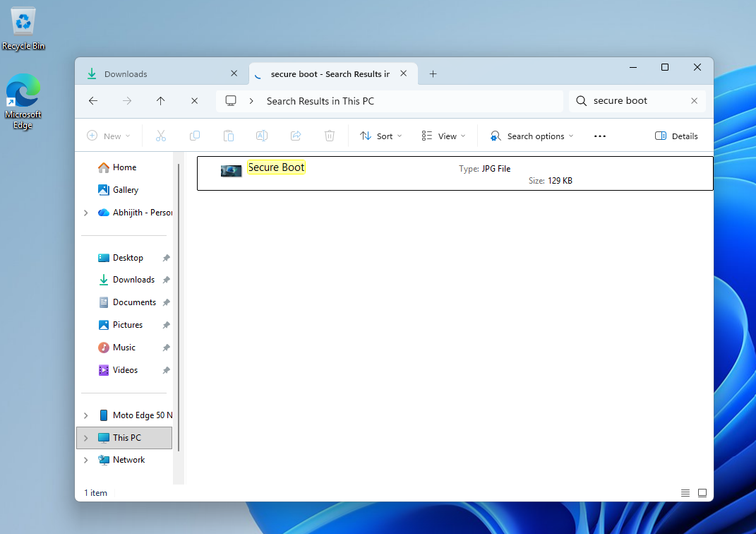Image resolution: width=756 pixels, height=534 pixels.
Task: Go back with the left arrow
Action: 93,101
